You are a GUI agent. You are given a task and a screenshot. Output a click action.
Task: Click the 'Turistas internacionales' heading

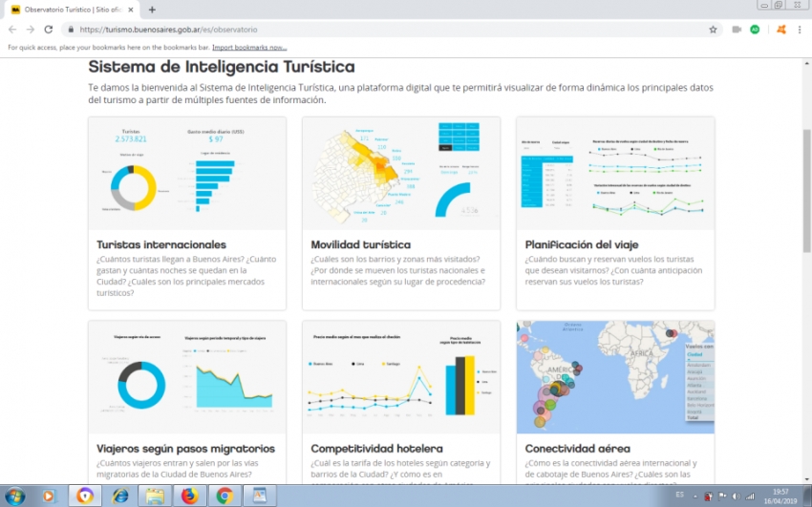(x=161, y=244)
